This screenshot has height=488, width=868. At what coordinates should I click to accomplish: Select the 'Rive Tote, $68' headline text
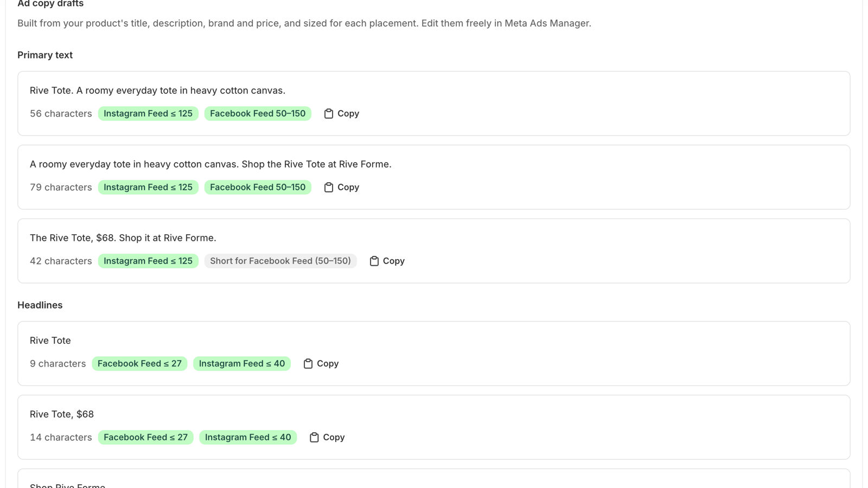pos(62,414)
